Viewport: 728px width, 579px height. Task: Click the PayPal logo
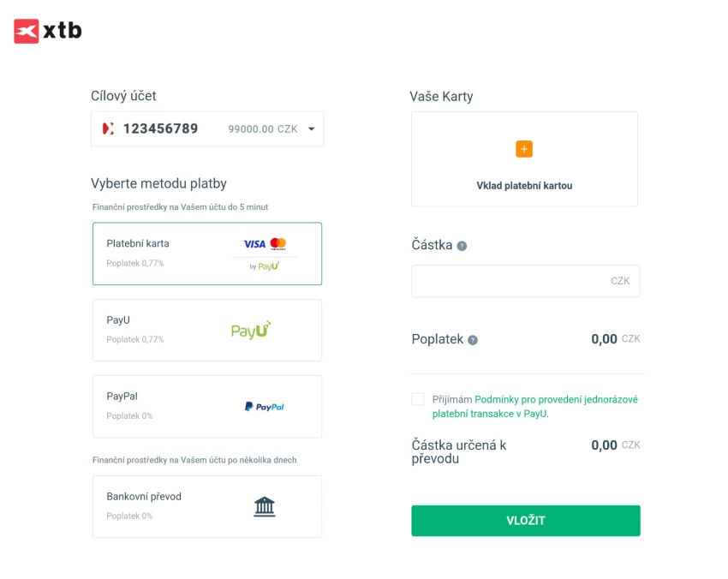pos(264,407)
